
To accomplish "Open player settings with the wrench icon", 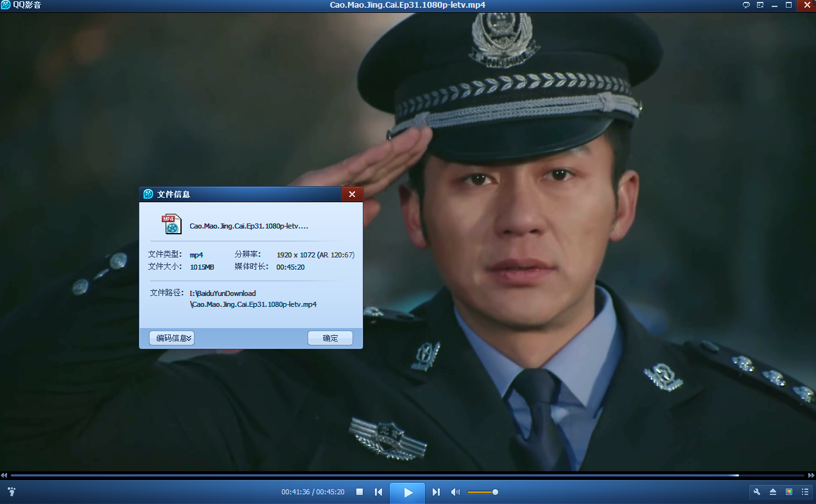I will click(757, 492).
